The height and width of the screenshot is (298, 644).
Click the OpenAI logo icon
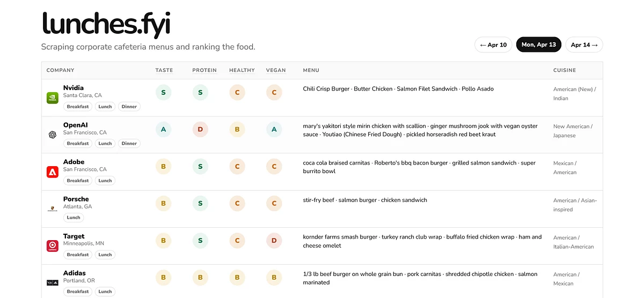52,135
